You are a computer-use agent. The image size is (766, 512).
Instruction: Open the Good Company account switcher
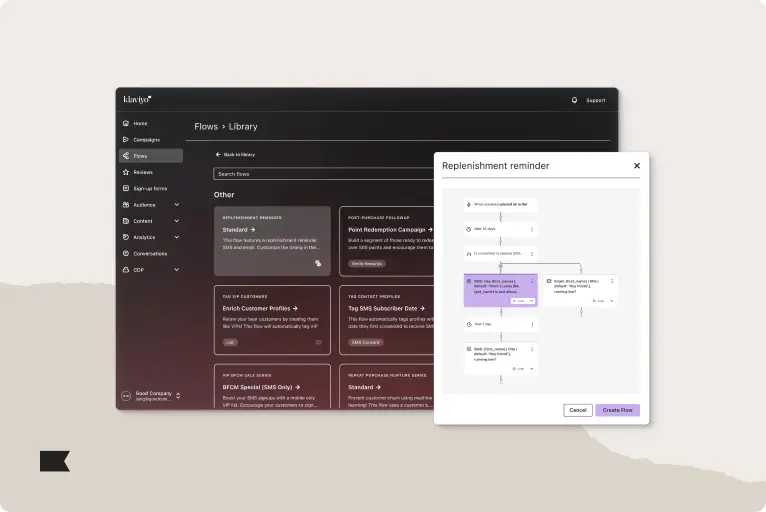178,396
